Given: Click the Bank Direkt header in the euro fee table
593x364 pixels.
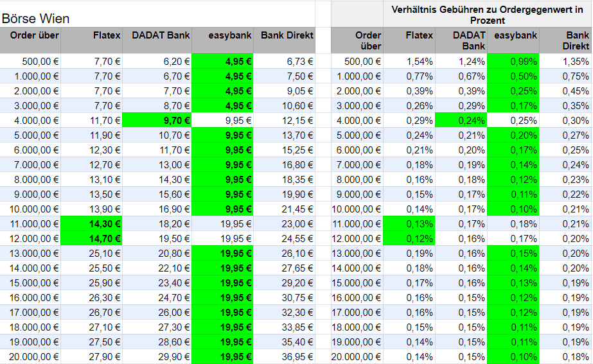Looking at the screenshot, I should coord(284,40).
